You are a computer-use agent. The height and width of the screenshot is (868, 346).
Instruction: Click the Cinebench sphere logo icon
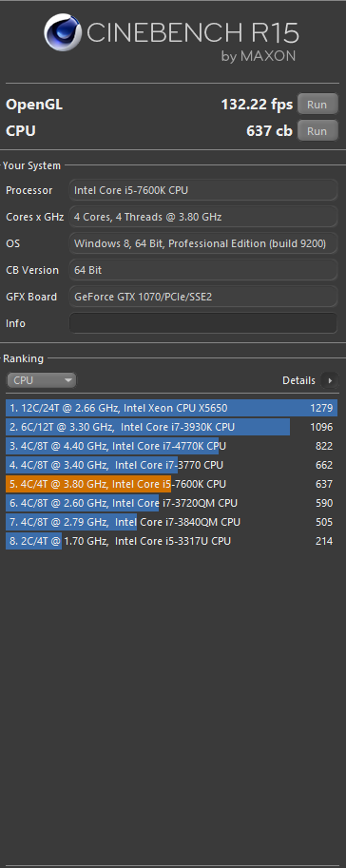click(63, 32)
